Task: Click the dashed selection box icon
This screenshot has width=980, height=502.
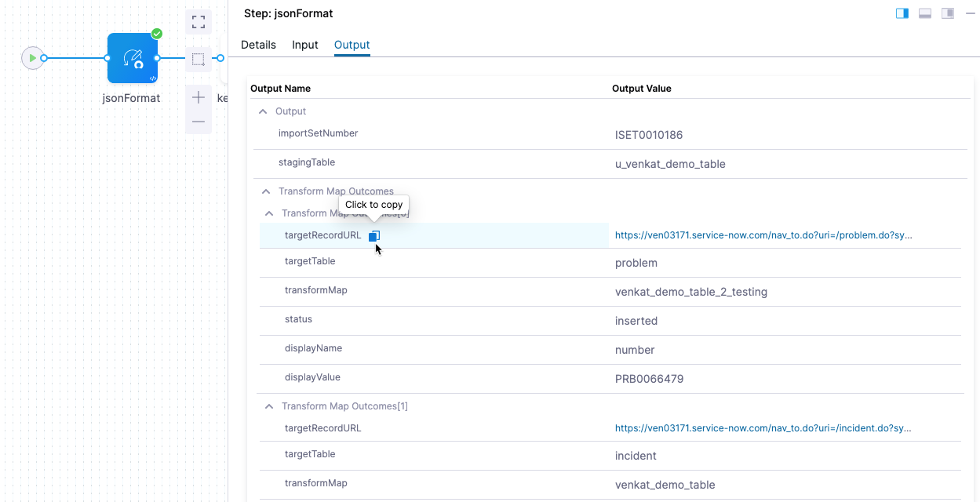Action: [199, 59]
